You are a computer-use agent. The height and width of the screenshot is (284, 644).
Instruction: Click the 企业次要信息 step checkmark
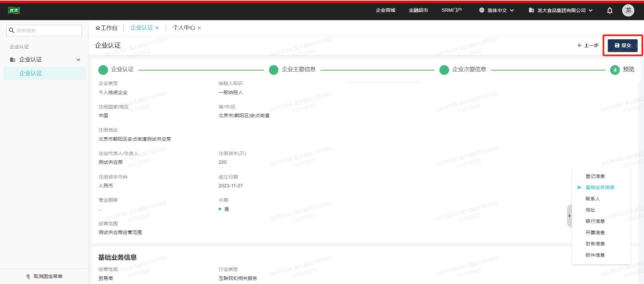444,70
